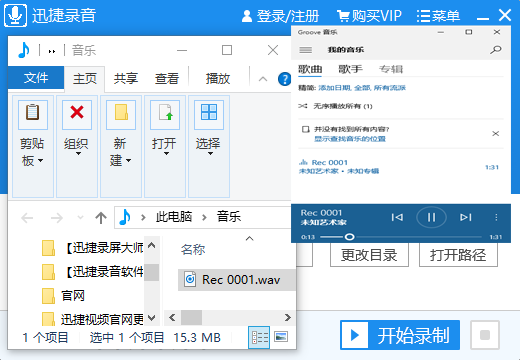Screen dimensions: 520x360
Task: Open the 组织 organize group dropdown
Action: 77,146
